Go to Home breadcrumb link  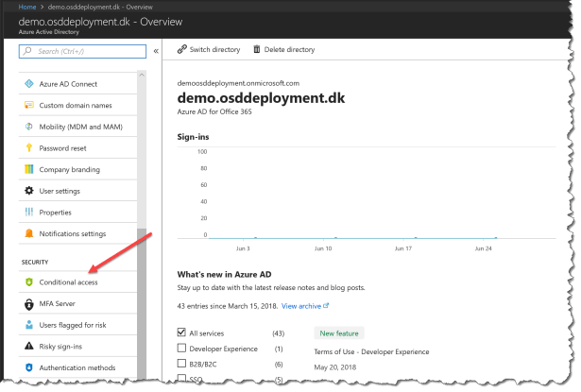click(27, 7)
